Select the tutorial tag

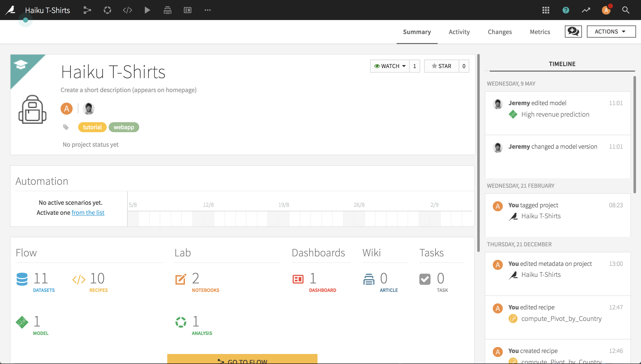coord(92,127)
